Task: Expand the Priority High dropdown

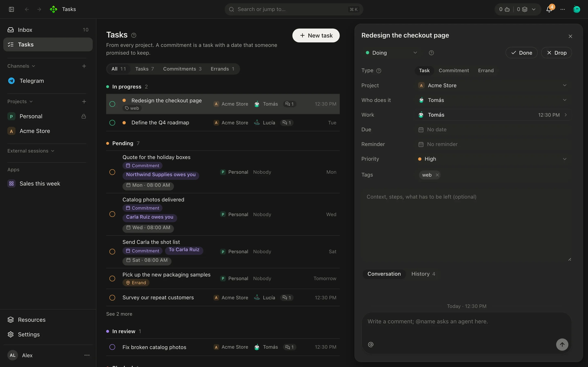Action: [x=493, y=159]
